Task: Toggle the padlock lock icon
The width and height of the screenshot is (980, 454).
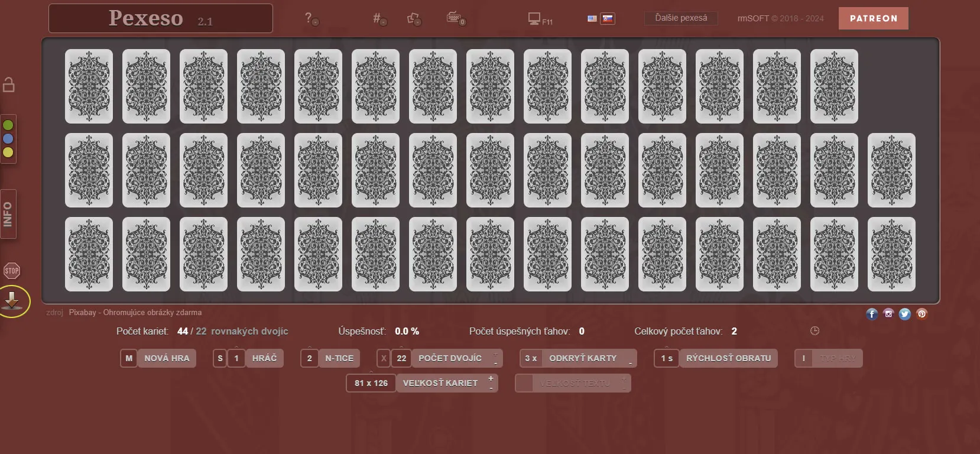Action: click(x=9, y=85)
